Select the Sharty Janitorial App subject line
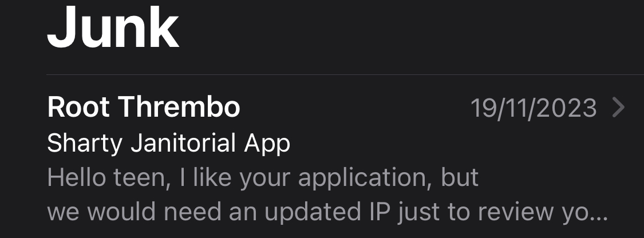Image resolution: width=644 pixels, height=238 pixels. (168, 144)
